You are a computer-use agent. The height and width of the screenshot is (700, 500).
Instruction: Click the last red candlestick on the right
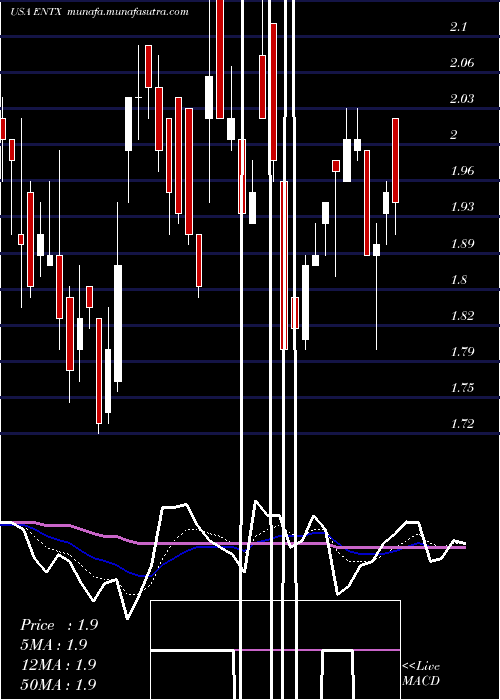coord(396,161)
